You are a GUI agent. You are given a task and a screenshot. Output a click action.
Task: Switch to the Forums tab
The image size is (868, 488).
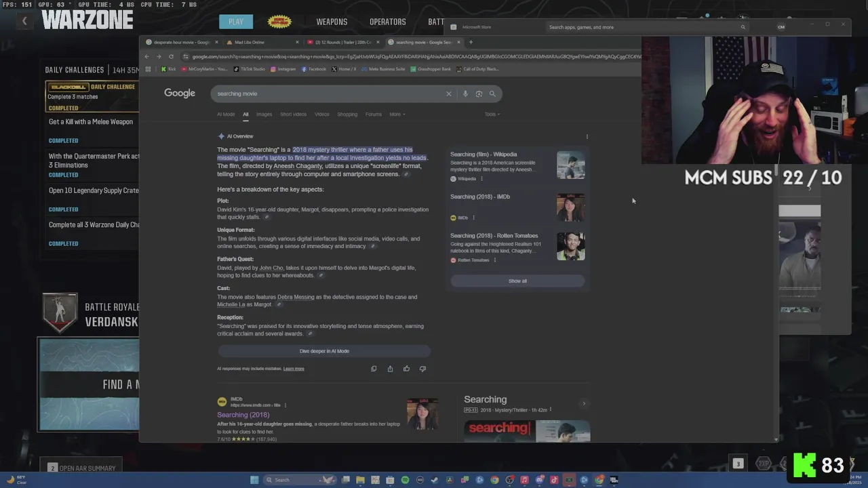coord(374,114)
